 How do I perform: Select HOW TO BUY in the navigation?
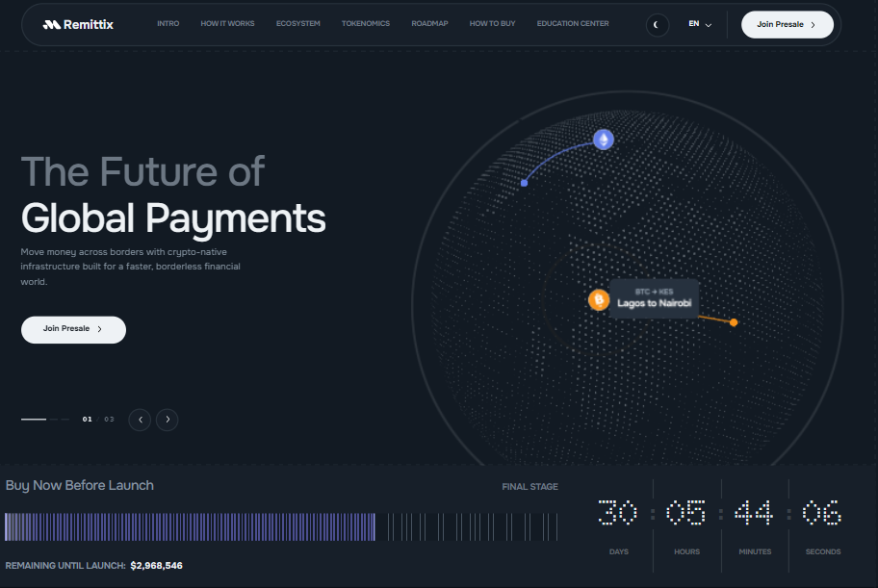coord(492,23)
